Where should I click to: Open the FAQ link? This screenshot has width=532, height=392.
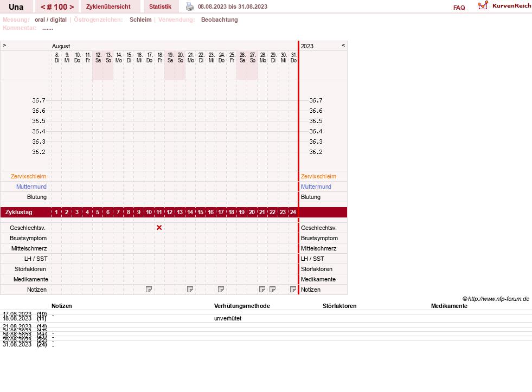pos(459,8)
